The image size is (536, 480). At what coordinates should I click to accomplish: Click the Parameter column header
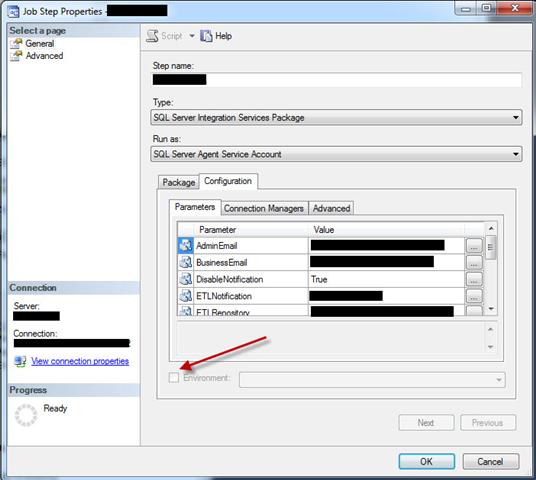[x=251, y=229]
